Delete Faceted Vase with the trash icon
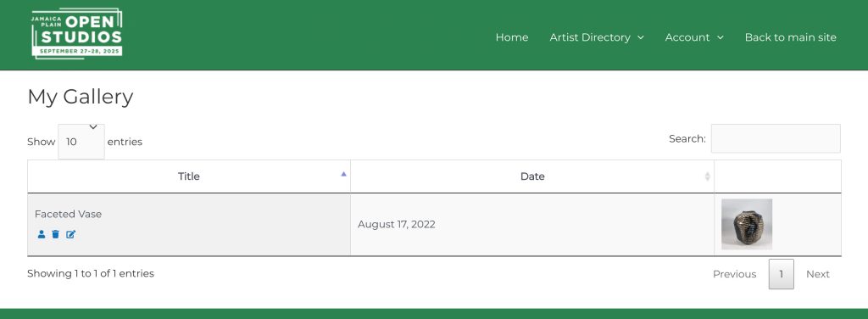 [55, 234]
